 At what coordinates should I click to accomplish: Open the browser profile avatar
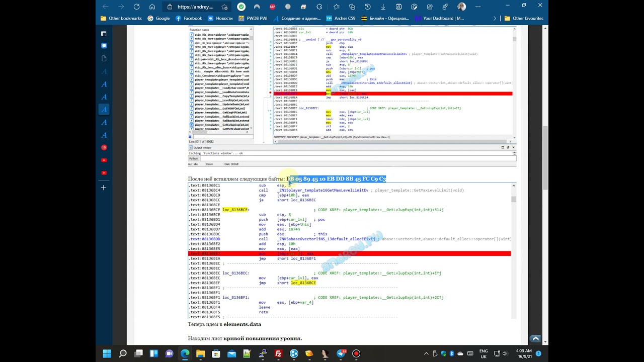pyautogui.click(x=461, y=7)
